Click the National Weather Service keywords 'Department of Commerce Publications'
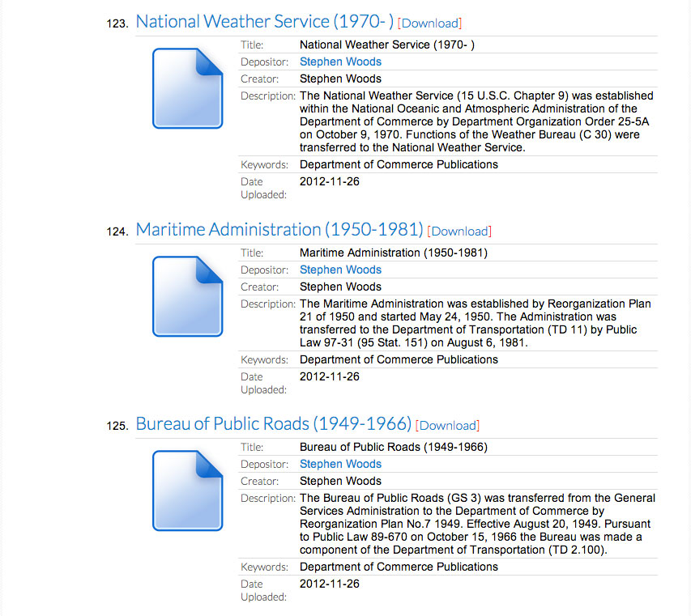 click(x=399, y=164)
